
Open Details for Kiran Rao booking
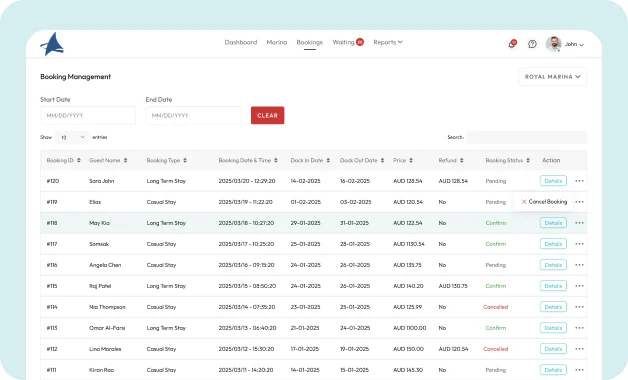point(553,370)
